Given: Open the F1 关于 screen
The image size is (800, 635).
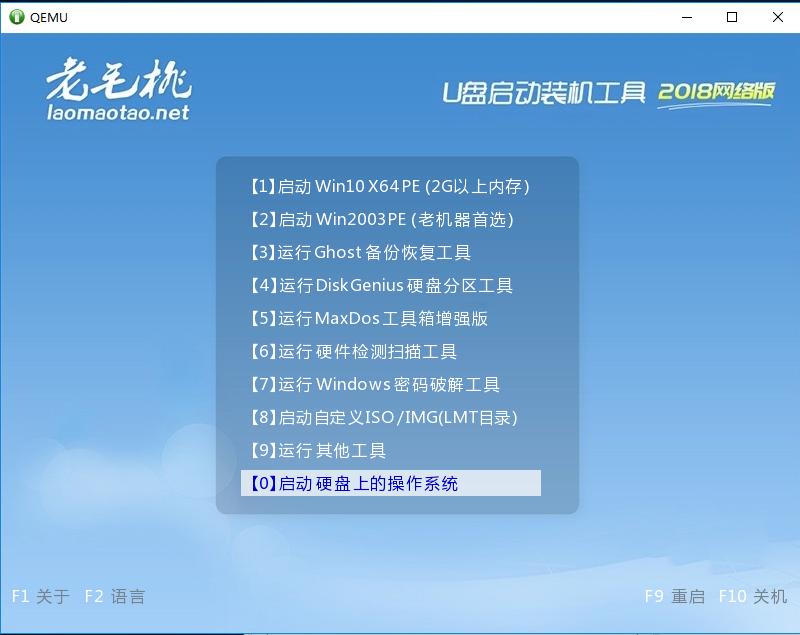Looking at the screenshot, I should tap(40, 596).
